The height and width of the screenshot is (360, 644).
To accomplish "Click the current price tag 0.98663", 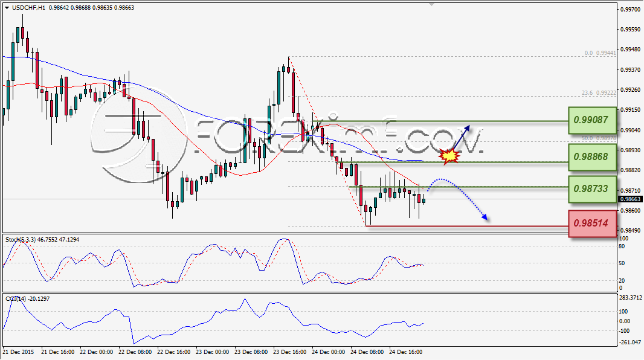I will point(630,199).
